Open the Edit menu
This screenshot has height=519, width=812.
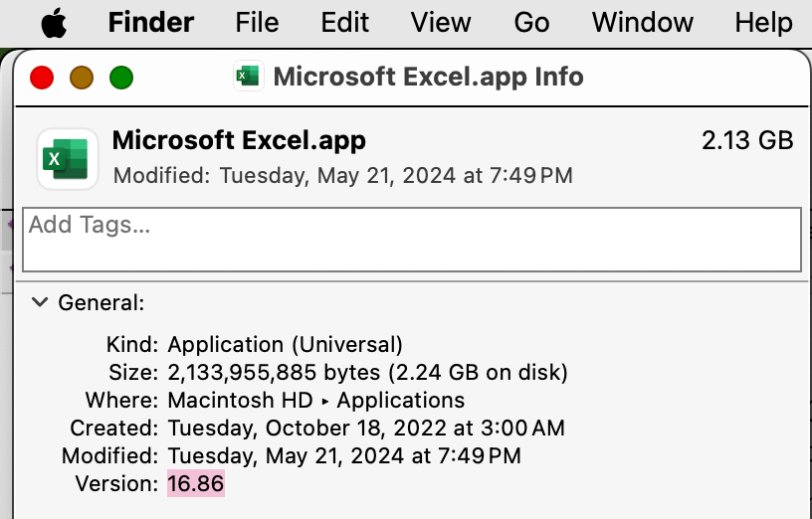(x=345, y=22)
